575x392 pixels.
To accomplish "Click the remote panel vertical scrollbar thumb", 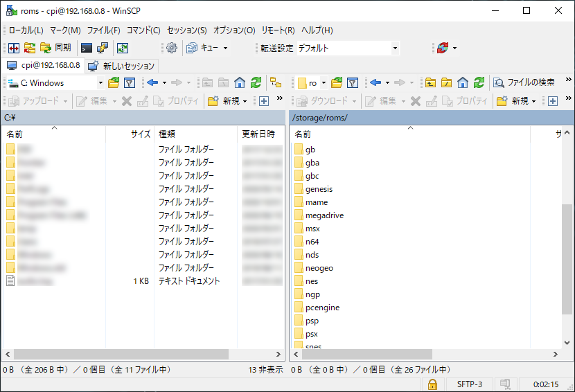I will click(x=567, y=259).
